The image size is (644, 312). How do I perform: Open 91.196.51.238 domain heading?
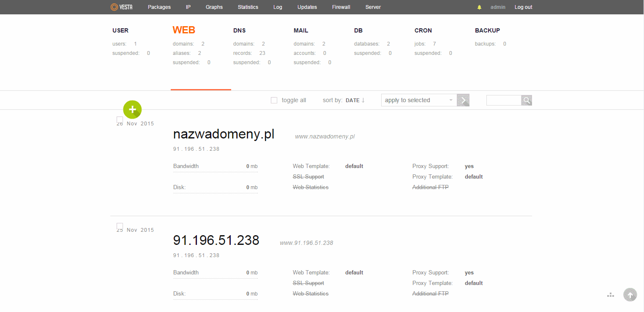pyautogui.click(x=216, y=240)
